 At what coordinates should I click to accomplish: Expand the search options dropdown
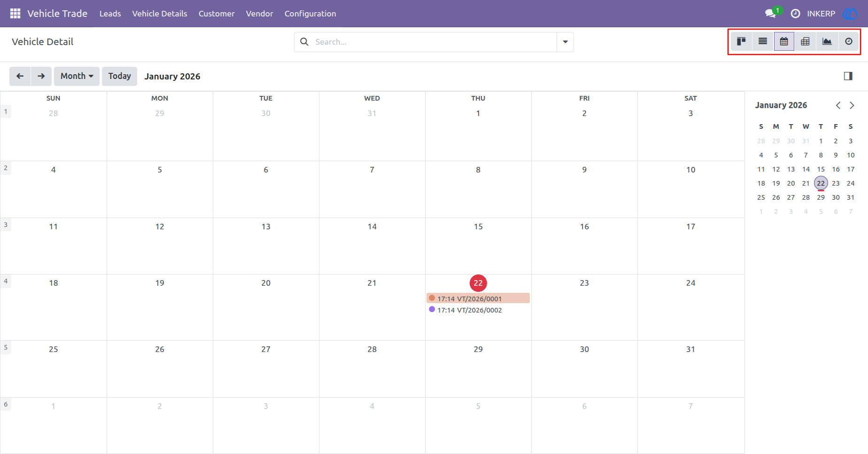(565, 42)
